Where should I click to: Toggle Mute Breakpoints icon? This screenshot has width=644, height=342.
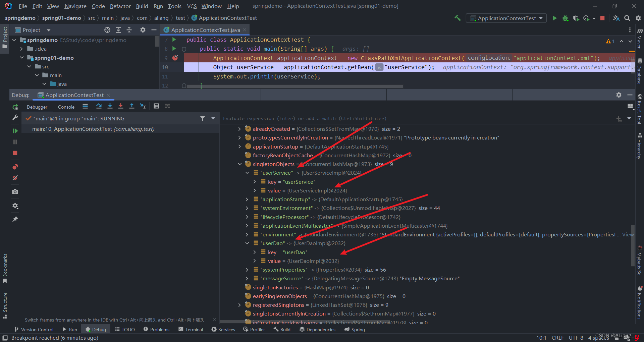click(15, 178)
